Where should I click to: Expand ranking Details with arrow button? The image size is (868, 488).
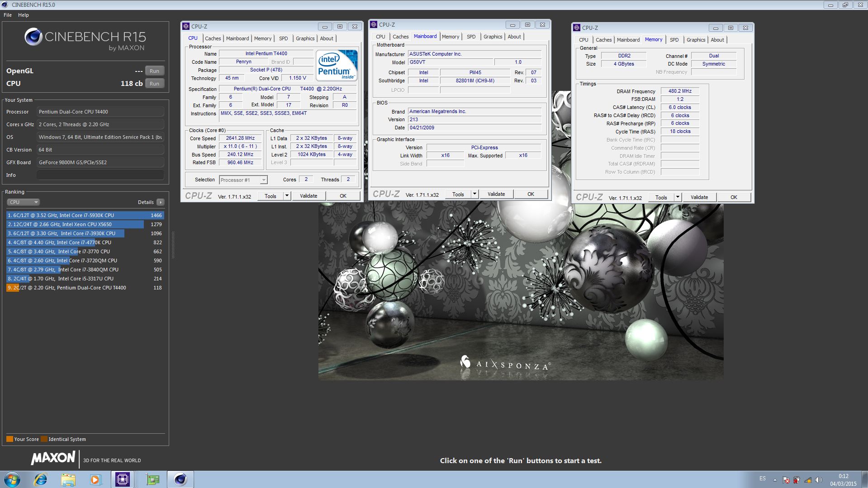tap(161, 202)
